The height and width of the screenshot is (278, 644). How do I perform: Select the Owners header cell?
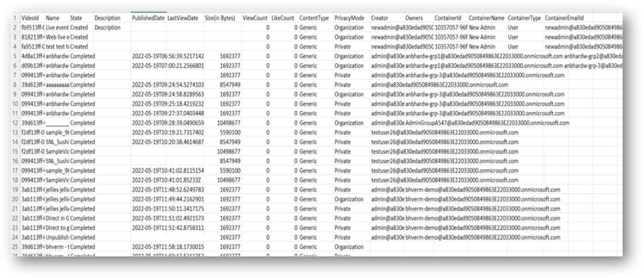coord(419,18)
